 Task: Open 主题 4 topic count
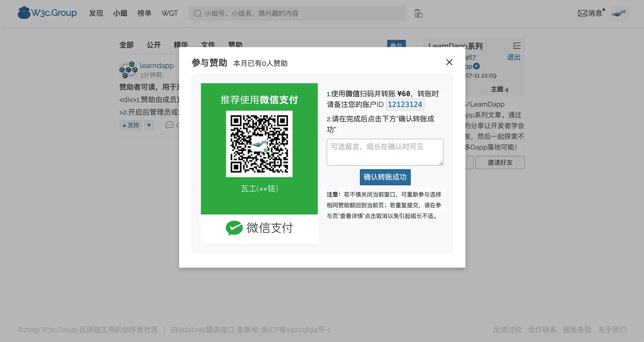(x=500, y=89)
